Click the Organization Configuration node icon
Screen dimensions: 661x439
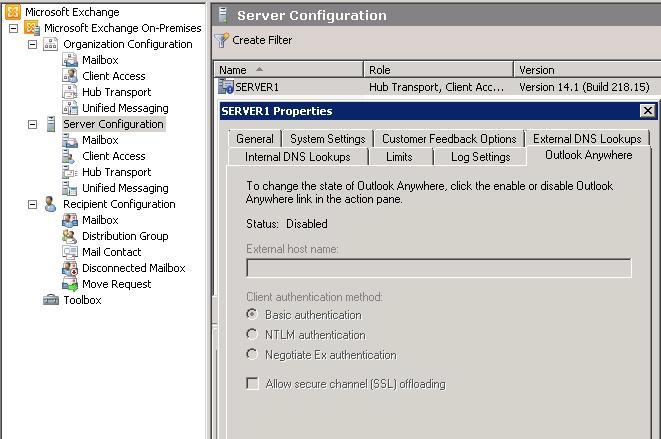tap(51, 44)
